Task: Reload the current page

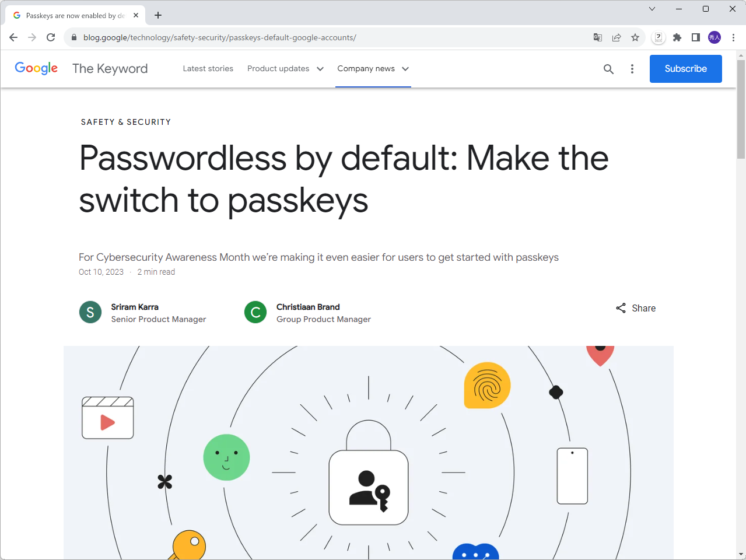Action: [x=51, y=37]
